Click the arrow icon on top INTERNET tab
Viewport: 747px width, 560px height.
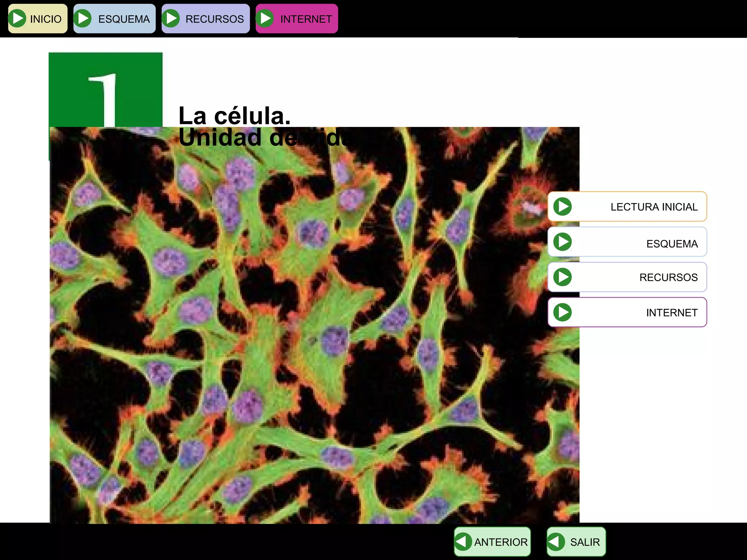[265, 19]
